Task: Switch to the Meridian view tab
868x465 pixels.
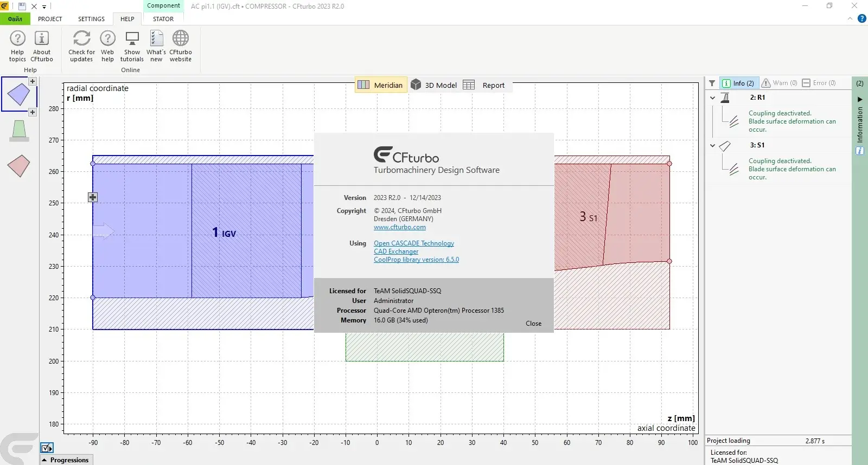Action: pos(381,85)
